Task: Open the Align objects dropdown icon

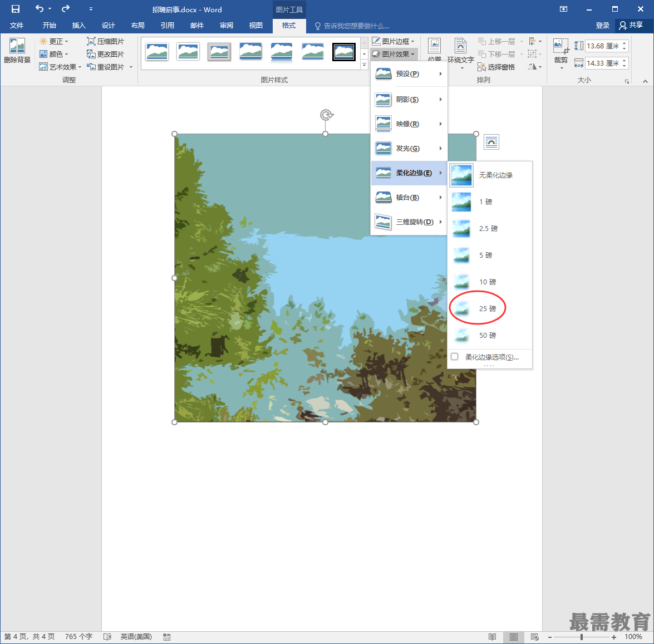Action: click(535, 41)
